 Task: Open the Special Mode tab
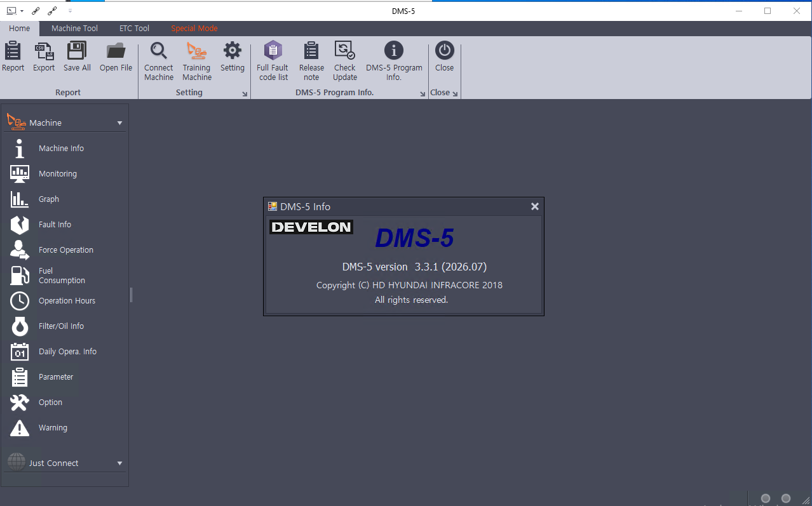point(194,29)
